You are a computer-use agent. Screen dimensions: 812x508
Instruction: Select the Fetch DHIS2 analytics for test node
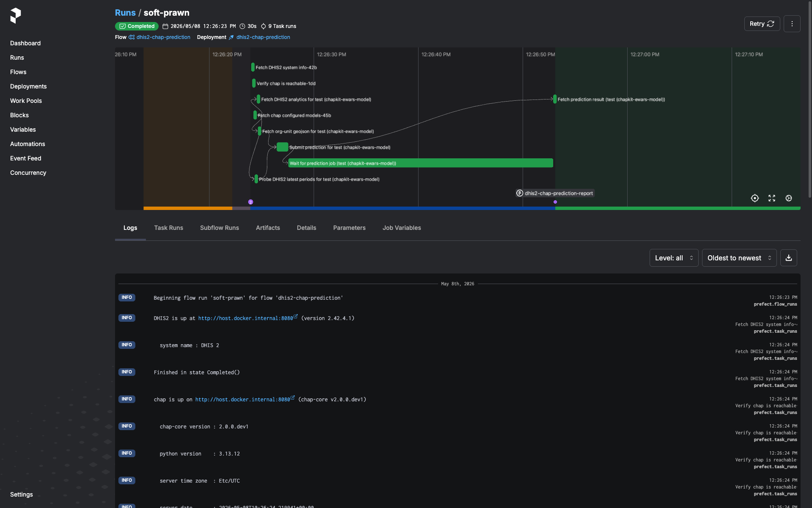(258, 99)
